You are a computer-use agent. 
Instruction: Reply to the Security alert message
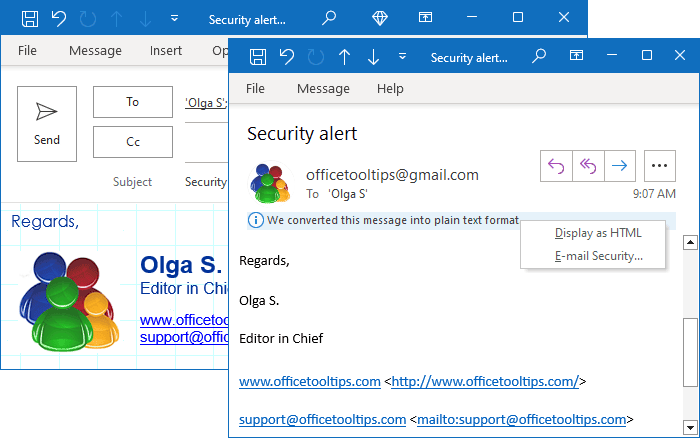[556, 166]
